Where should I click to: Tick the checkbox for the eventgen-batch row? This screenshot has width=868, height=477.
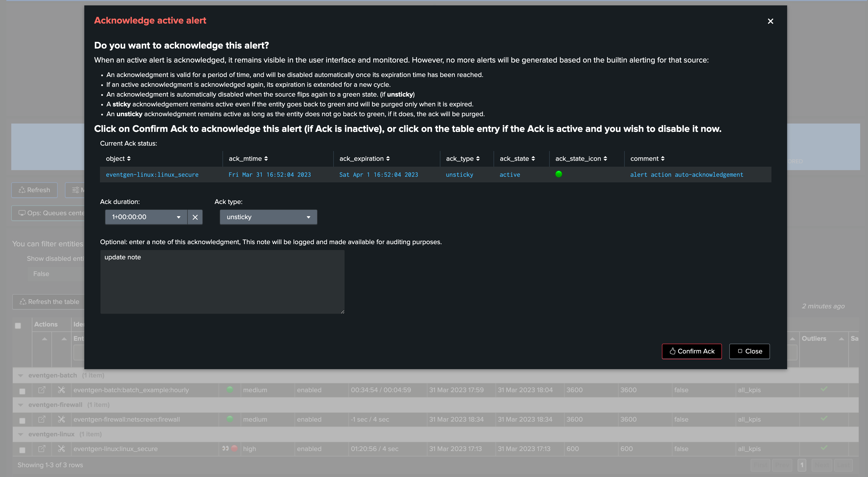22,391
